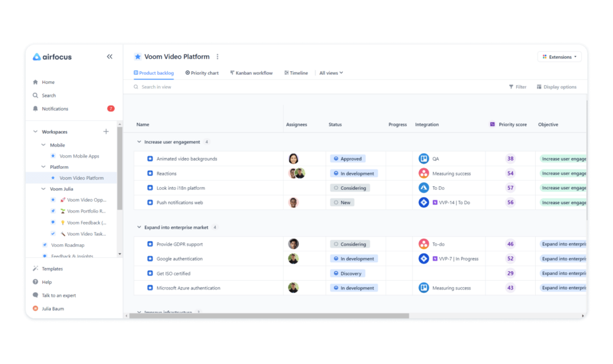Click assignee avatar for Push notifications web
This screenshot has height=364, width=613.
click(293, 202)
